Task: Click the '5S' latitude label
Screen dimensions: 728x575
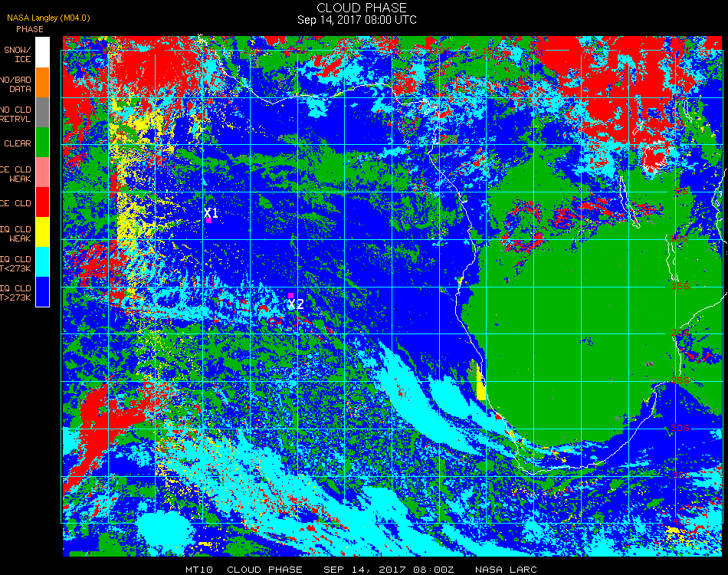Action: point(681,192)
